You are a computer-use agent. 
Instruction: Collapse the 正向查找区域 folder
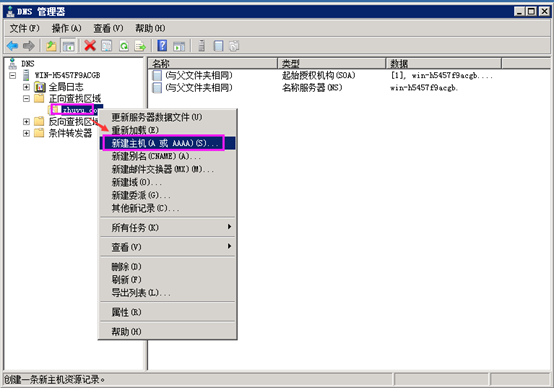click(x=26, y=99)
